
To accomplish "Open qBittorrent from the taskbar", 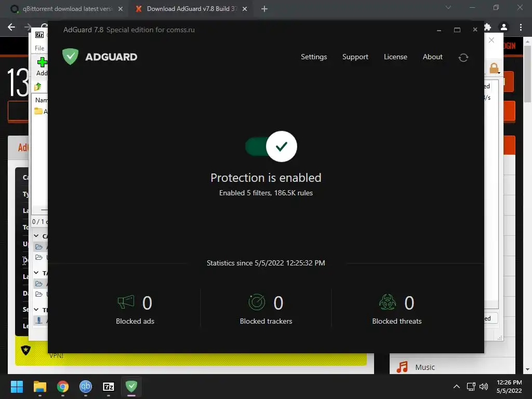I will (86, 387).
